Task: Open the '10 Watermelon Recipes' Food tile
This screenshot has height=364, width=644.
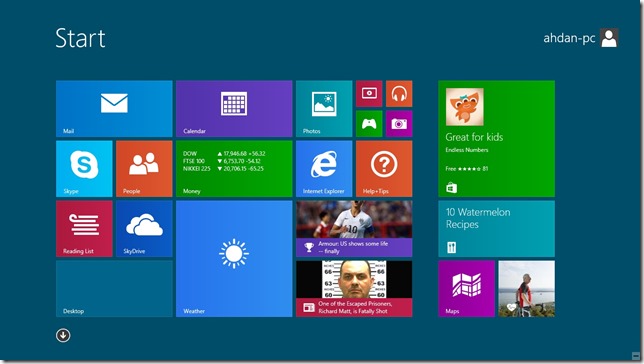Action: tap(497, 229)
